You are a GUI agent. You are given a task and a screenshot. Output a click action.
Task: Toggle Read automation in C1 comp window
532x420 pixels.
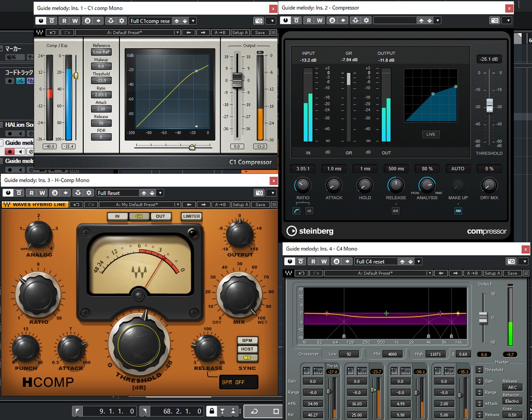tap(65, 20)
